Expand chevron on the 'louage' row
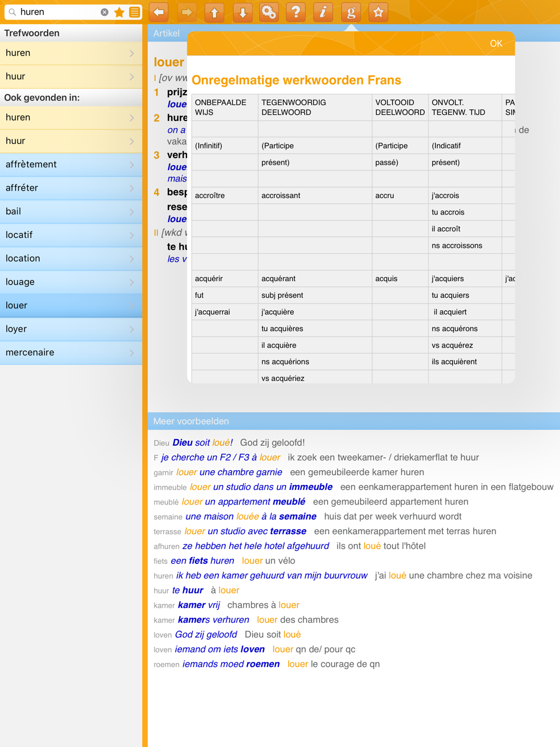This screenshot has height=747, width=560. tap(132, 282)
